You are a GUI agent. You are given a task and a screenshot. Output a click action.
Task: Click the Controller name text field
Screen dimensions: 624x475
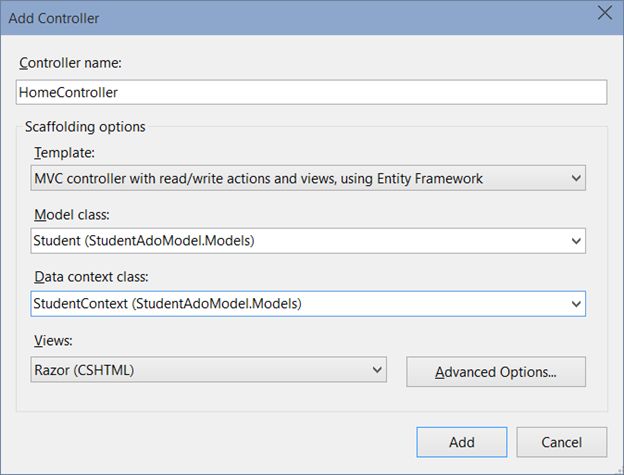(311, 91)
